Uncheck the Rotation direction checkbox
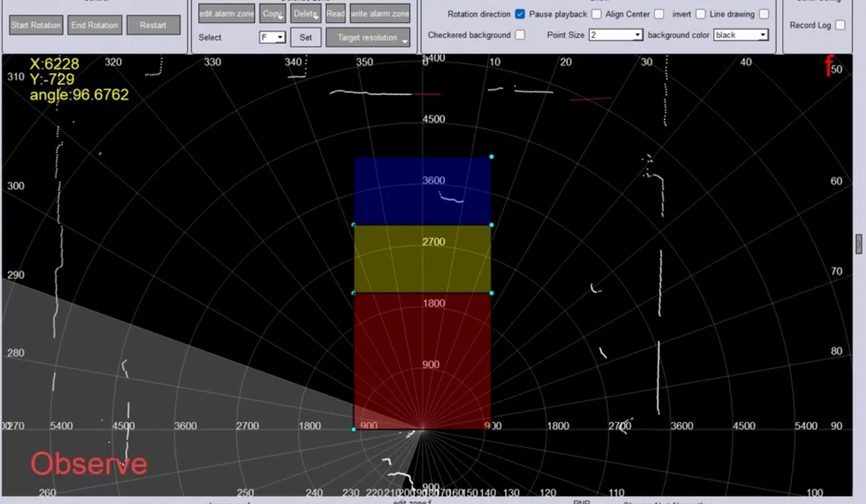866x504 pixels. 520,14
